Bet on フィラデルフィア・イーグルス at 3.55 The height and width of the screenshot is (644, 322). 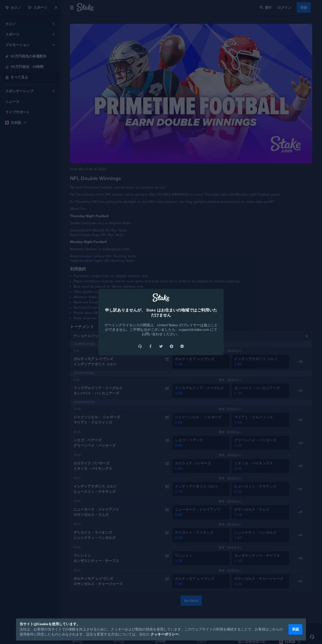(x=201, y=391)
